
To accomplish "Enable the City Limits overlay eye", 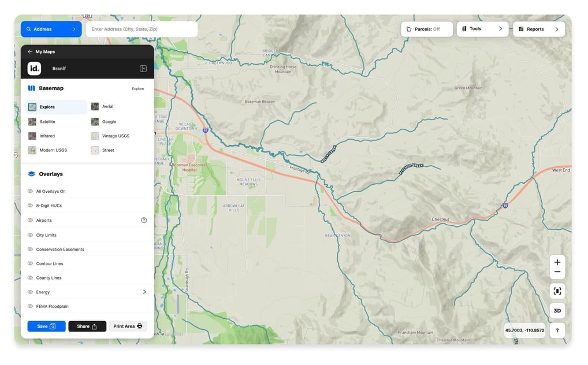I will [x=31, y=235].
